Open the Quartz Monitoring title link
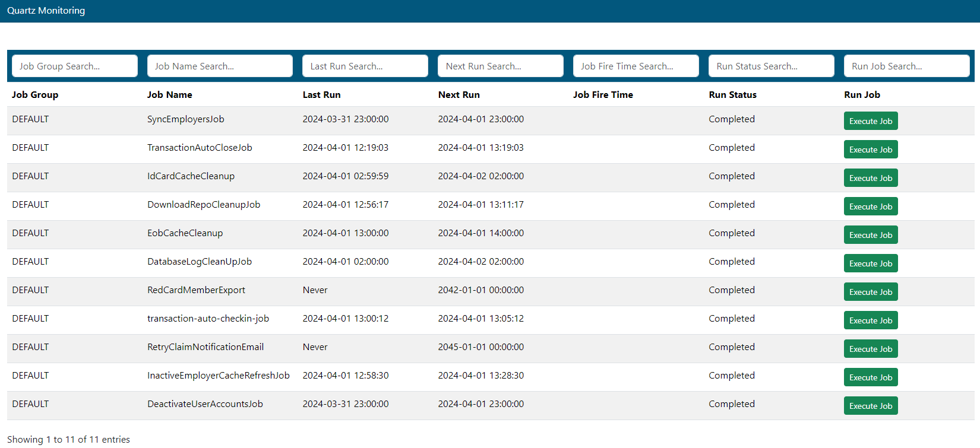980x448 pixels. pos(46,11)
